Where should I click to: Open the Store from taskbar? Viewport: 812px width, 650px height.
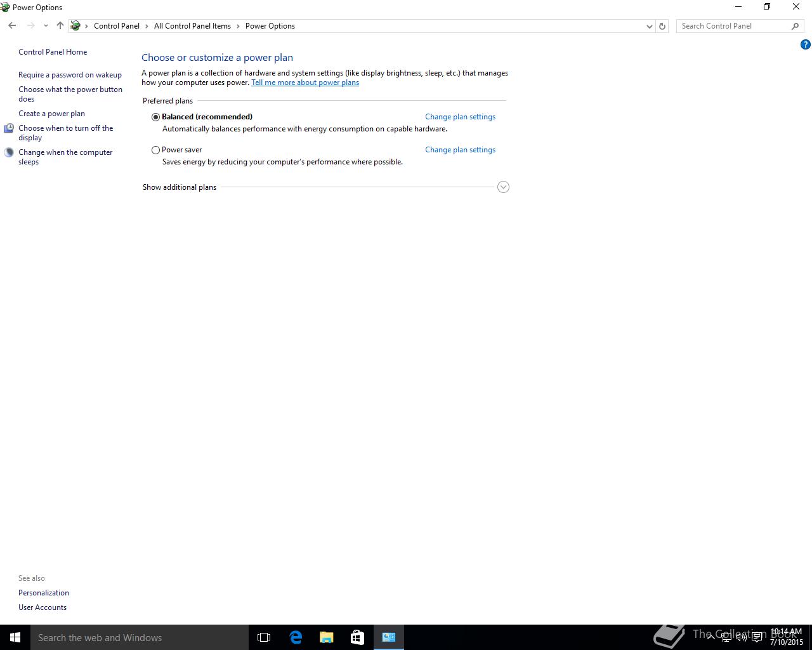[357, 637]
